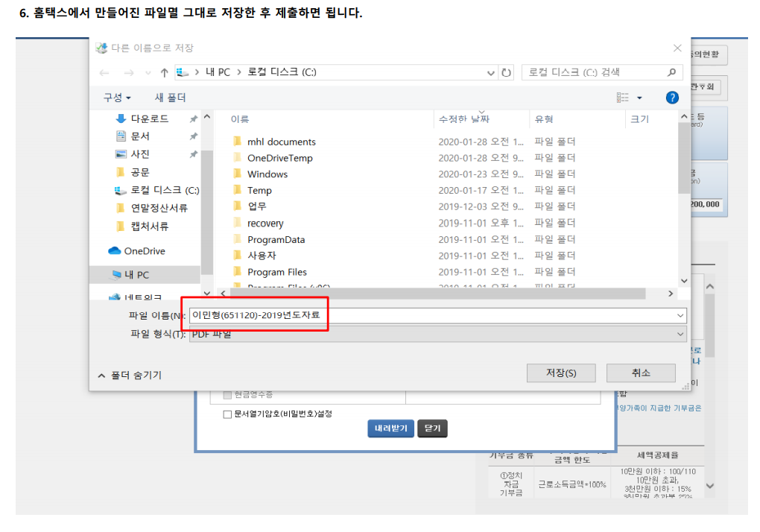
Task: Click 새 폴더 in the toolbar
Action: (x=170, y=98)
